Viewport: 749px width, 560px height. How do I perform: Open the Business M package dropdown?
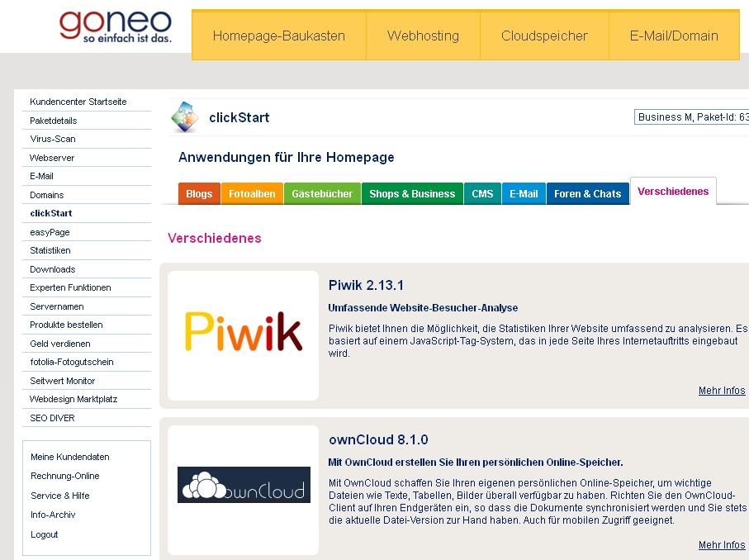click(692, 117)
